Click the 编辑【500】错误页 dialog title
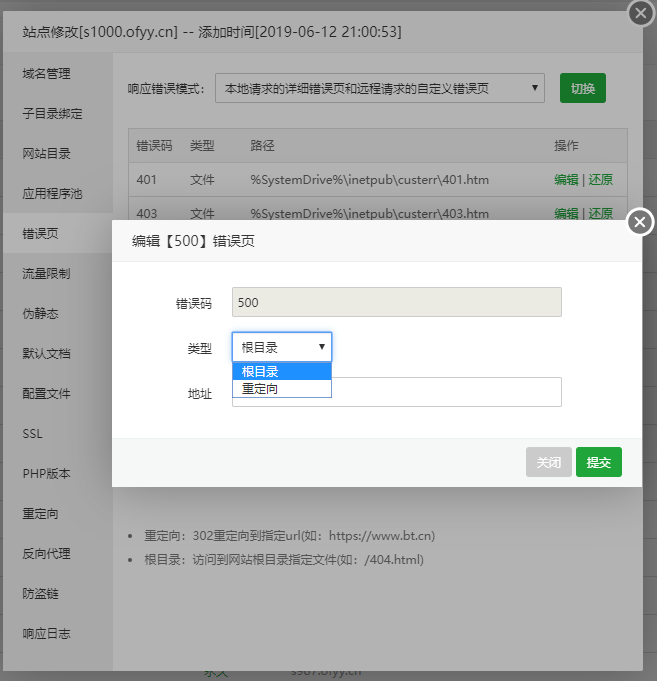657x681 pixels. (193, 241)
